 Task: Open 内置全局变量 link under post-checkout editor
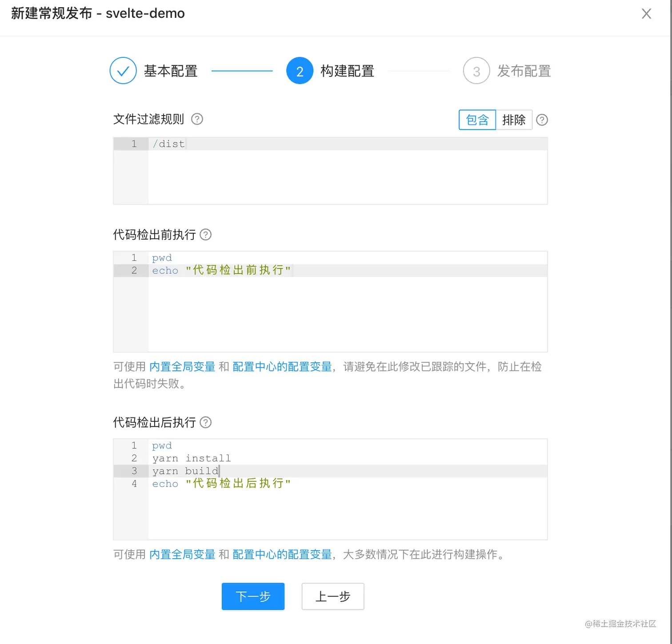pos(182,554)
